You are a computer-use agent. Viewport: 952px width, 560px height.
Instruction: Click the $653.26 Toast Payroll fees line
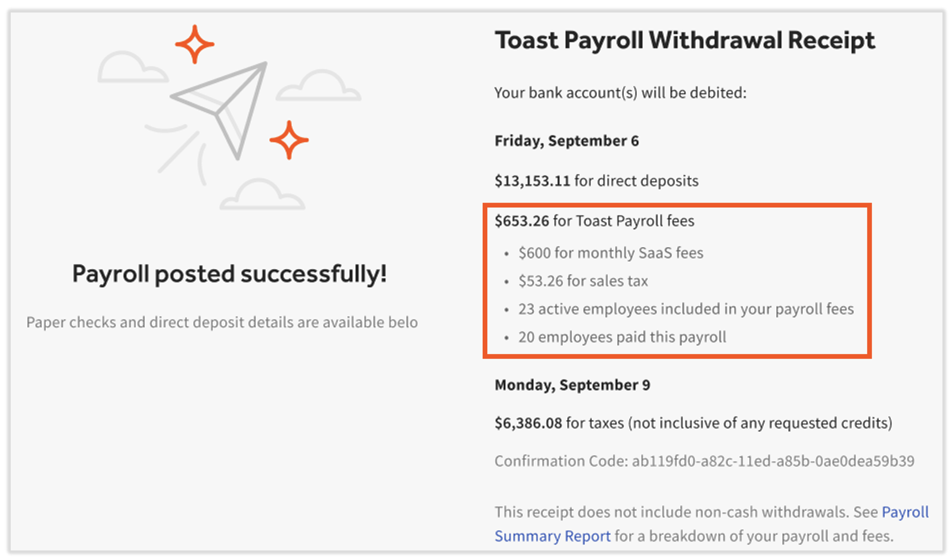coord(594,221)
